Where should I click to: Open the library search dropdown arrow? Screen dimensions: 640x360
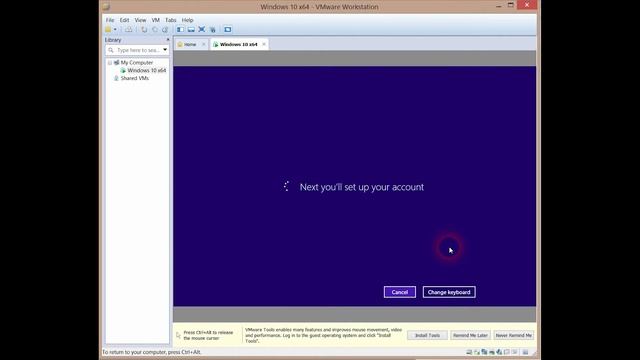point(165,50)
